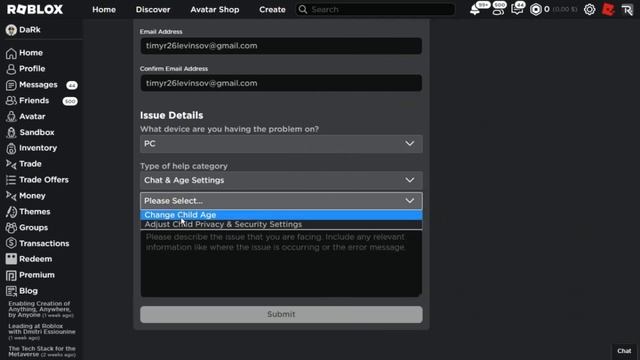Open messages icon in top bar
Image resolution: width=640 pixels, height=360 pixels.
[x=517, y=10]
